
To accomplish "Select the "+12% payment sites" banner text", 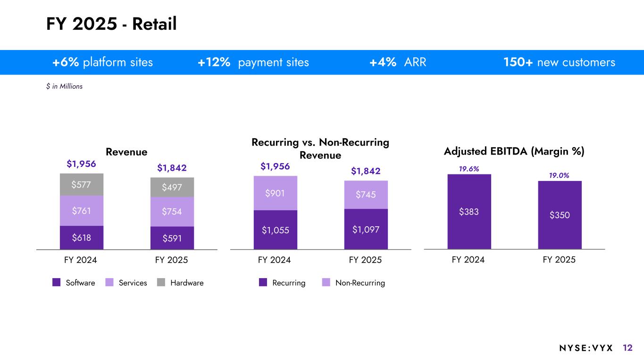I will click(253, 62).
